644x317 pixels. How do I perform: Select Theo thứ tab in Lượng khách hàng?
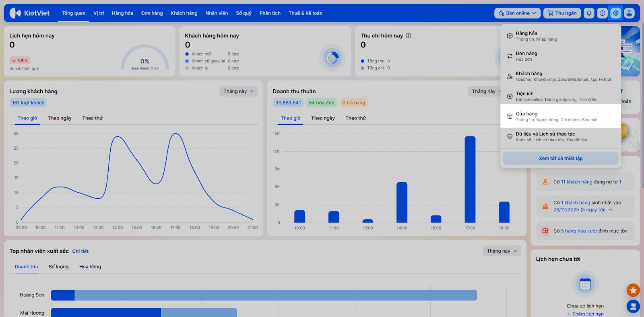coord(93,118)
